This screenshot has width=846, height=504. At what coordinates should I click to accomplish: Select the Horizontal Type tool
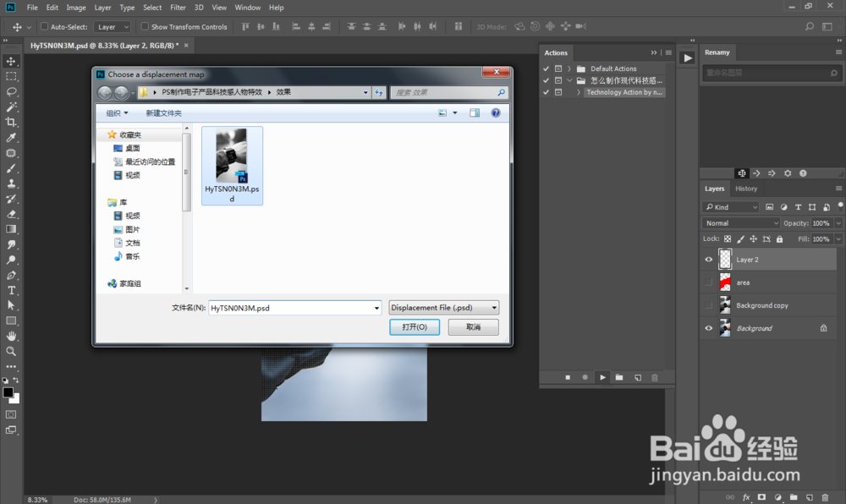tap(11, 290)
